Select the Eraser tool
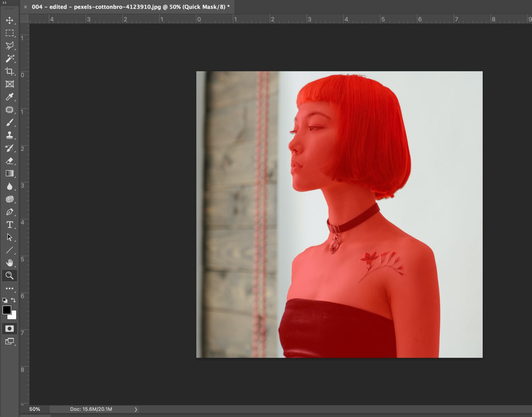Screen dimensions: 532x417 tap(10, 161)
